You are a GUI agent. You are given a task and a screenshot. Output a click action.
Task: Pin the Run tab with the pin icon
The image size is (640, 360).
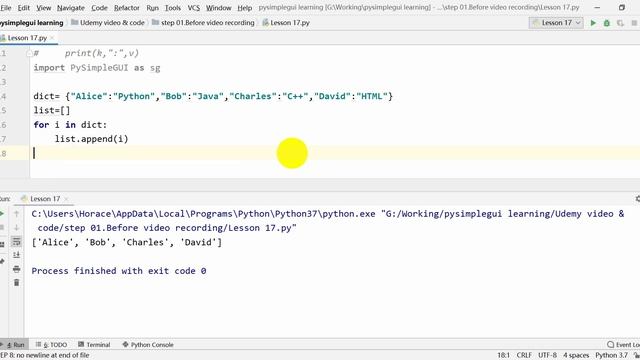2,261
